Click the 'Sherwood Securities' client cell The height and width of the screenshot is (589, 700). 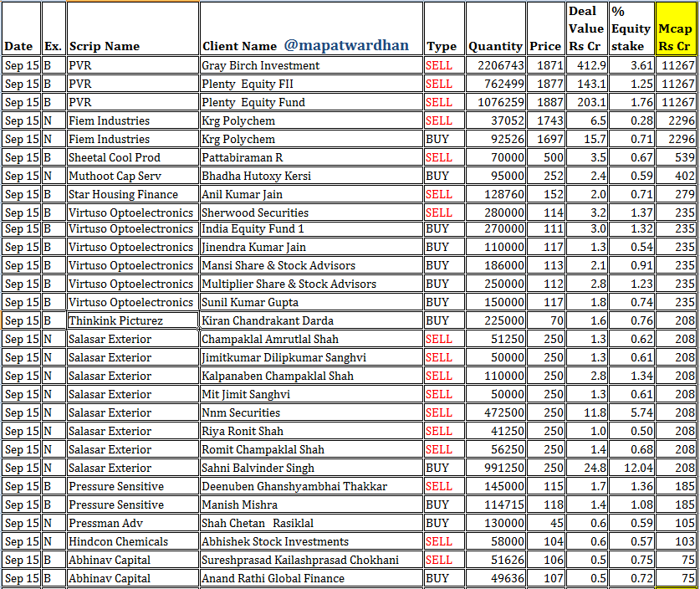pos(312,213)
